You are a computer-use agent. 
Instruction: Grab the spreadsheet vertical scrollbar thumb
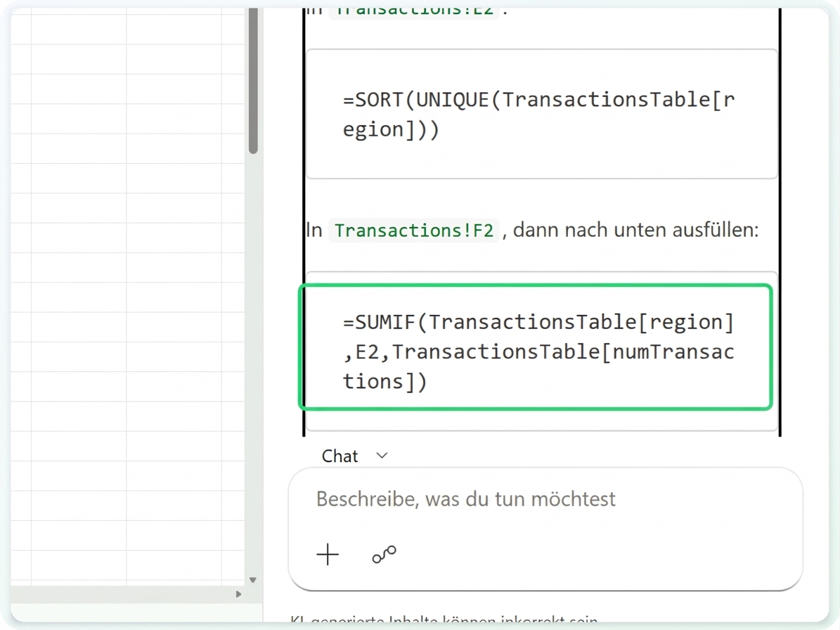(x=253, y=80)
